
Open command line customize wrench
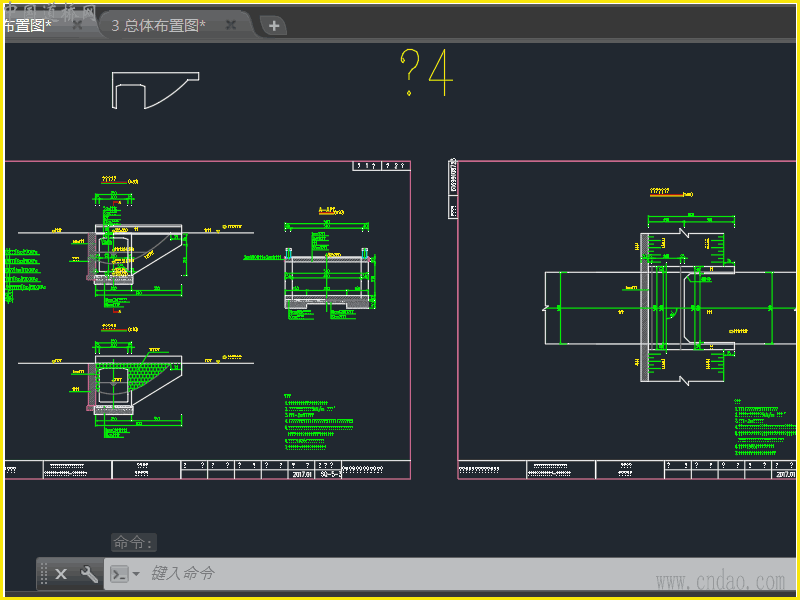(x=89, y=574)
